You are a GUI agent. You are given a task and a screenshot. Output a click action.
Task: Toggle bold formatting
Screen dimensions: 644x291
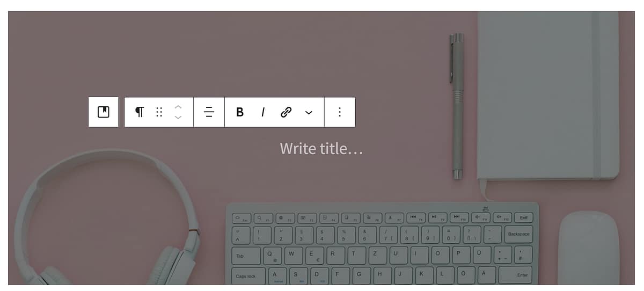(240, 112)
